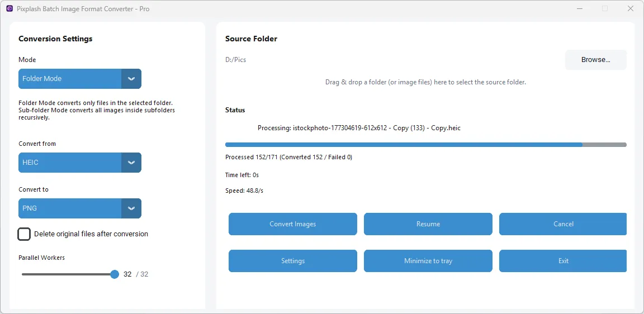Expand the Convert from HEIC dropdown

70,163
